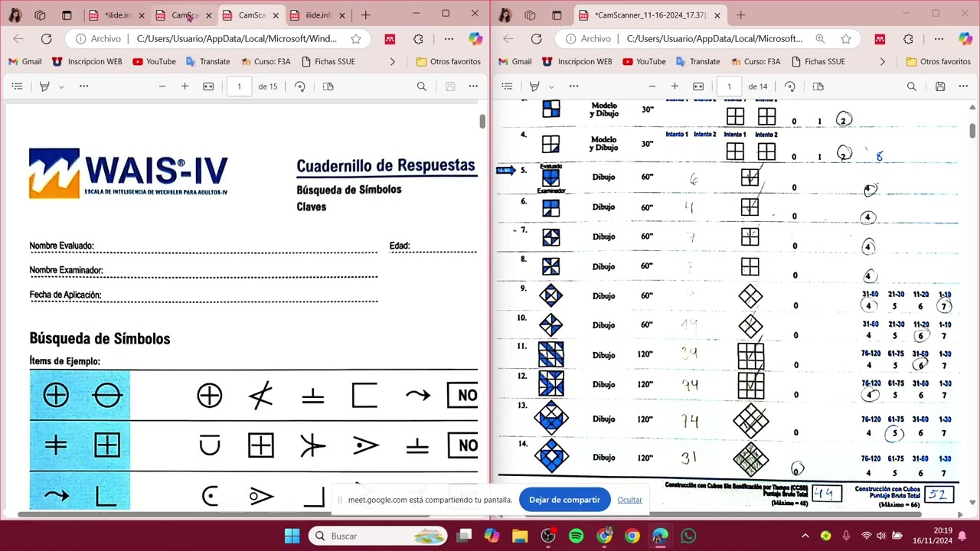Show more bookmarks chevron in right window

pos(883,61)
